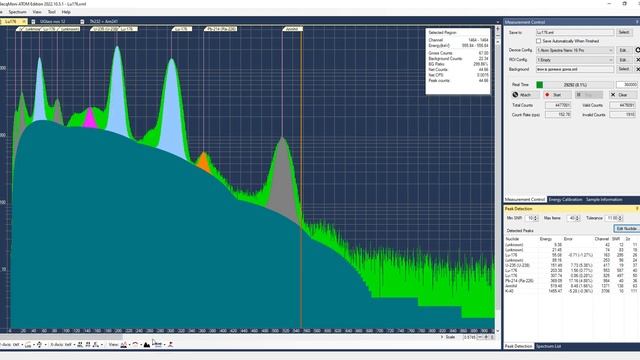Click Edit button for ROI Config
The height and width of the screenshot is (360, 640).
tap(623, 60)
